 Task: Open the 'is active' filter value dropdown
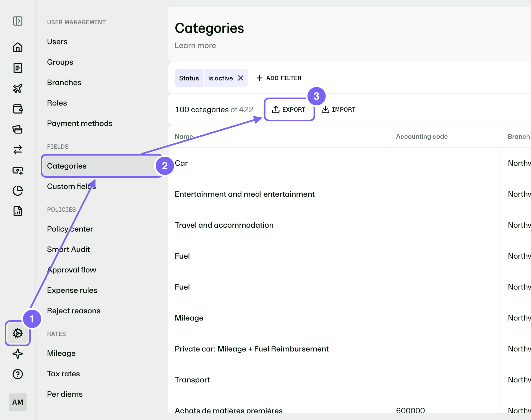[x=220, y=78]
